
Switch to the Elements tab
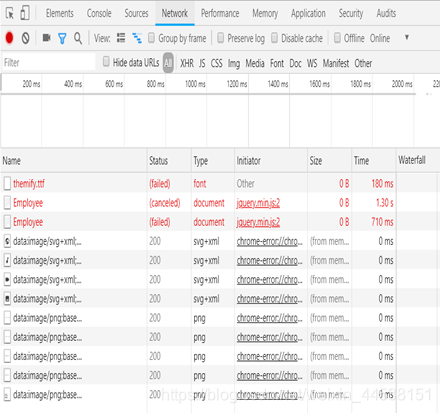point(60,13)
